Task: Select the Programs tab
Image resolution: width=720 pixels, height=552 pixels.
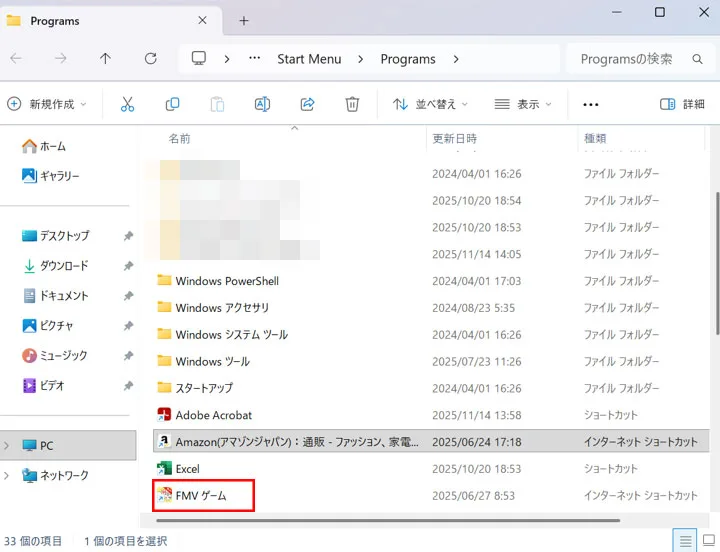Action: [106, 21]
